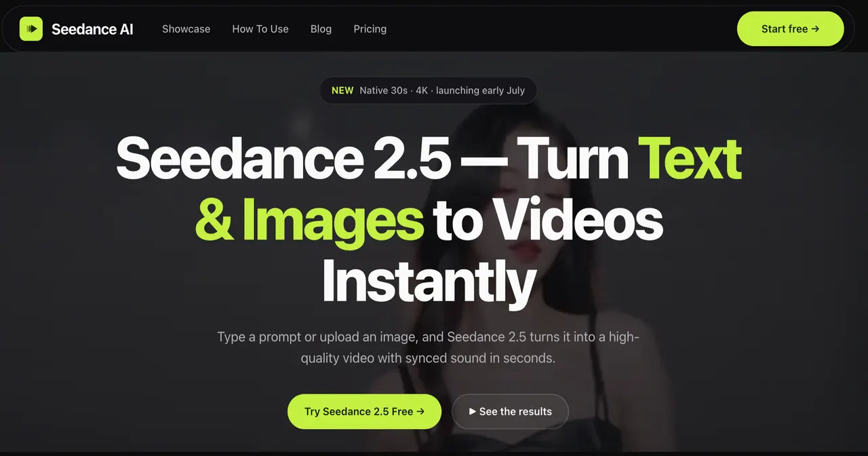Click Try Seedance 2.5 Free button

coord(364,411)
